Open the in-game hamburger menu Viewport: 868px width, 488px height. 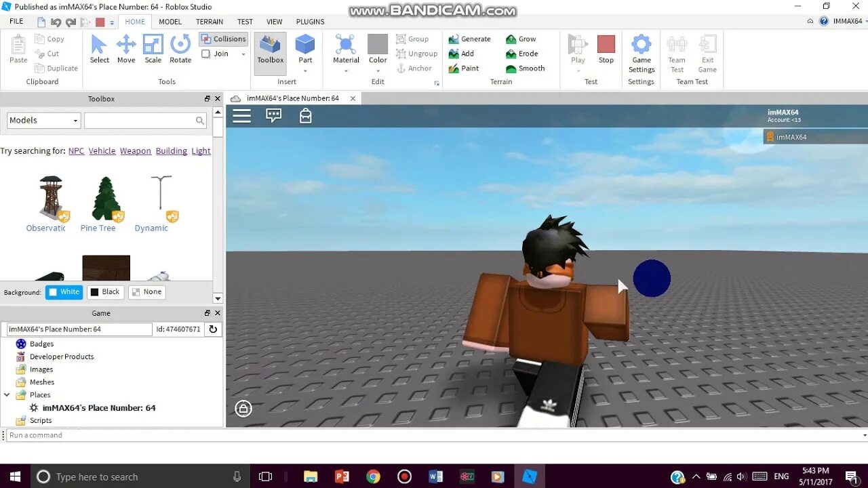click(242, 116)
